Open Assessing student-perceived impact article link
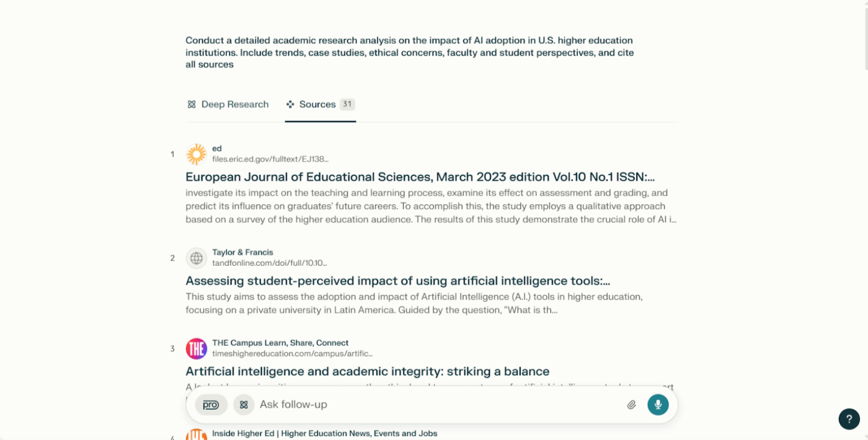Image resolution: width=868 pixels, height=440 pixels. (398, 281)
